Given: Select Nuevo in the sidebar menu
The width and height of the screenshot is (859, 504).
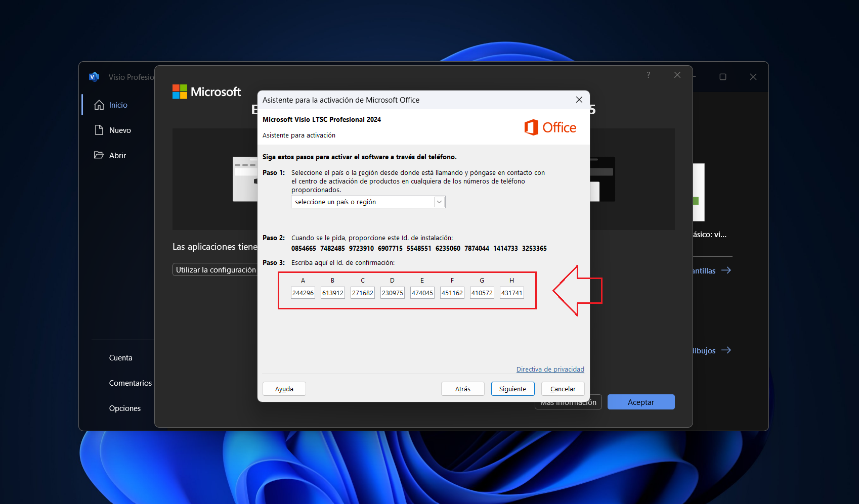Looking at the screenshot, I should click(x=120, y=130).
